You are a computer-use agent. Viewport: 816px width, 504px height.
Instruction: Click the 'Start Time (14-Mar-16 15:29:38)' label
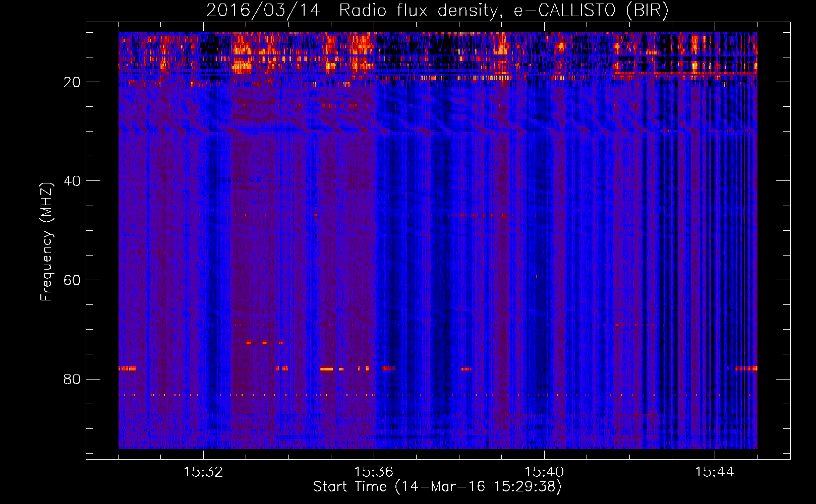(x=437, y=487)
